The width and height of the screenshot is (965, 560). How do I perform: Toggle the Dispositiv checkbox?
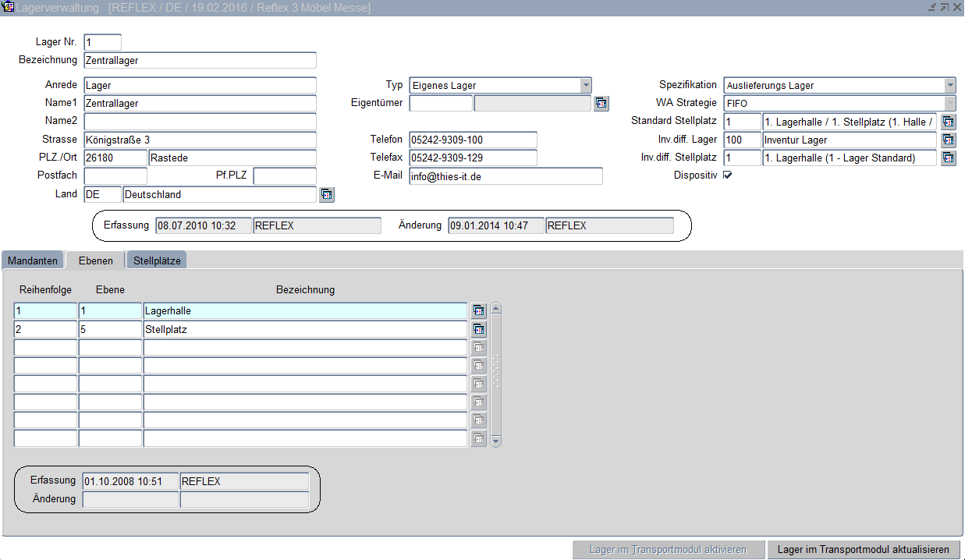(727, 175)
